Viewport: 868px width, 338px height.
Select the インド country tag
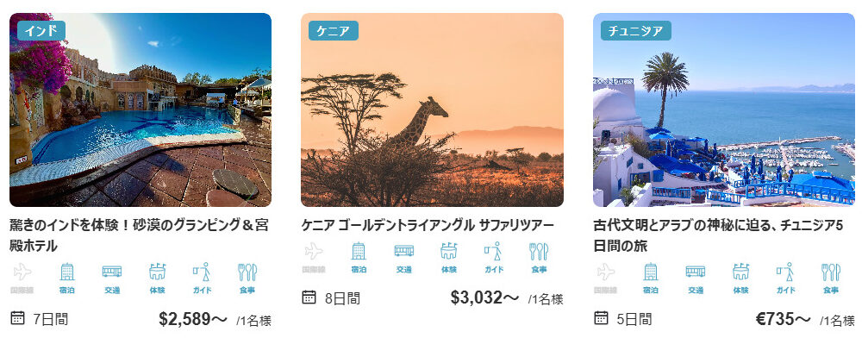pos(41,30)
